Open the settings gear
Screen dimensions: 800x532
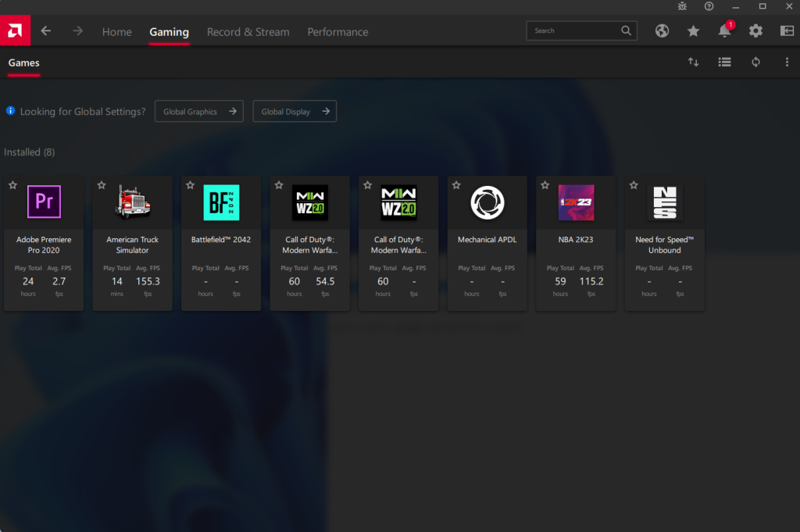coord(755,31)
